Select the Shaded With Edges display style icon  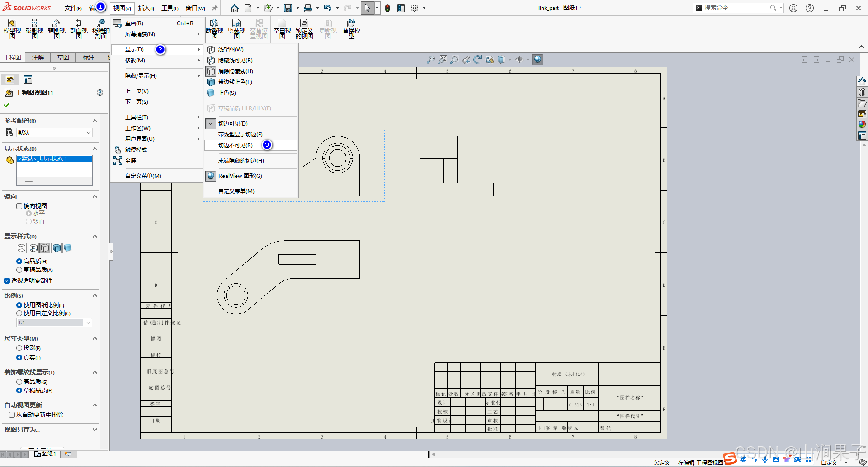pyautogui.click(x=57, y=248)
